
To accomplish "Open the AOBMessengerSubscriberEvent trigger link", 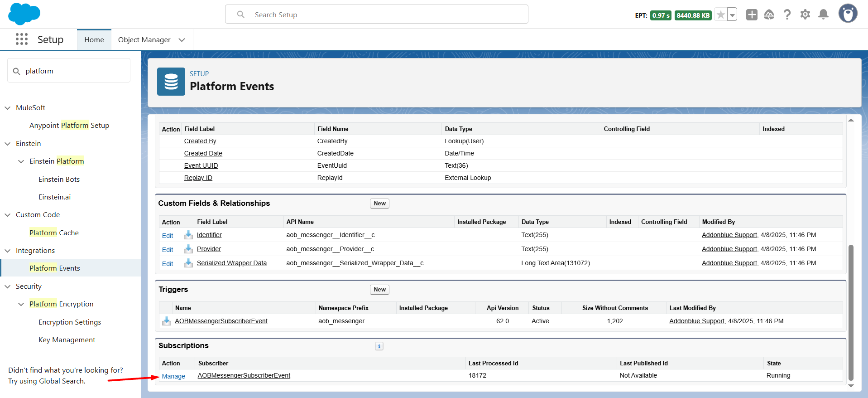I will point(221,321).
